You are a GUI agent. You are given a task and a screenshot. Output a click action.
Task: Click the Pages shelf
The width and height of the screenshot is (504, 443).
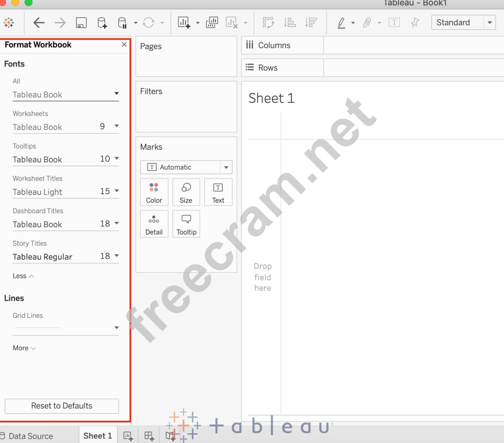coord(186,57)
